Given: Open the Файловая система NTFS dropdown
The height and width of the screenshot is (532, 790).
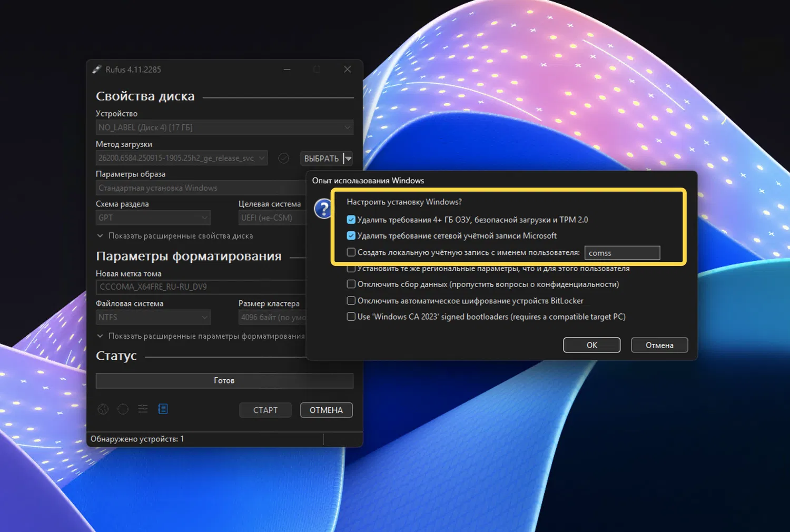Looking at the screenshot, I should pyautogui.click(x=153, y=317).
